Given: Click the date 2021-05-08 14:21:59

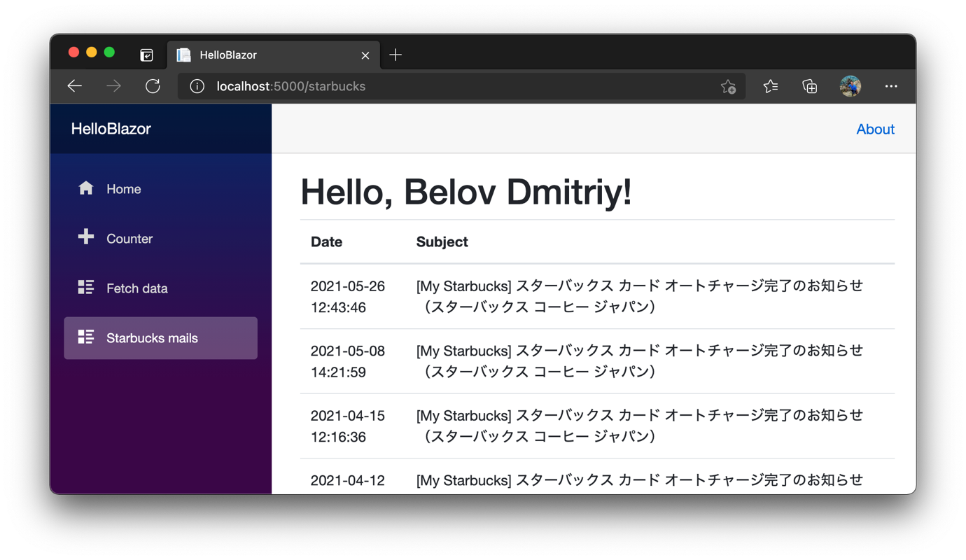Looking at the screenshot, I should click(348, 361).
